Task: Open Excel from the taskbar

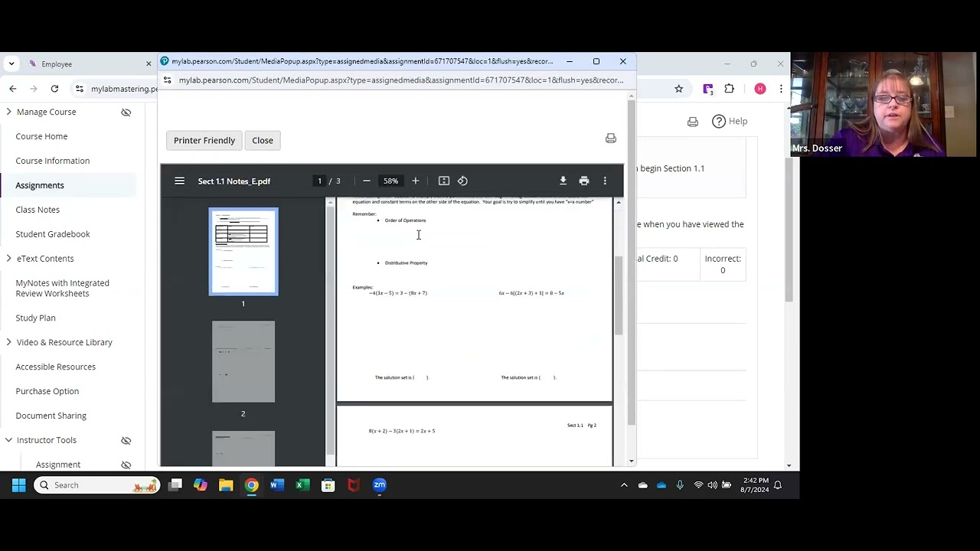Action: tap(302, 485)
